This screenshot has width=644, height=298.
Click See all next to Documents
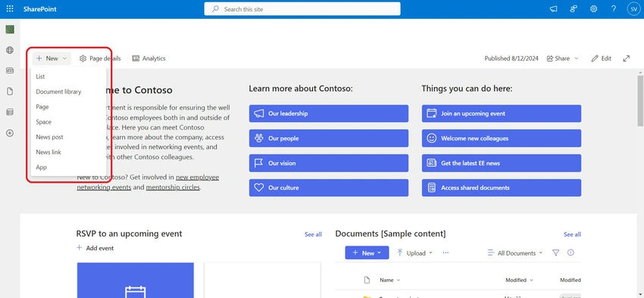point(572,234)
